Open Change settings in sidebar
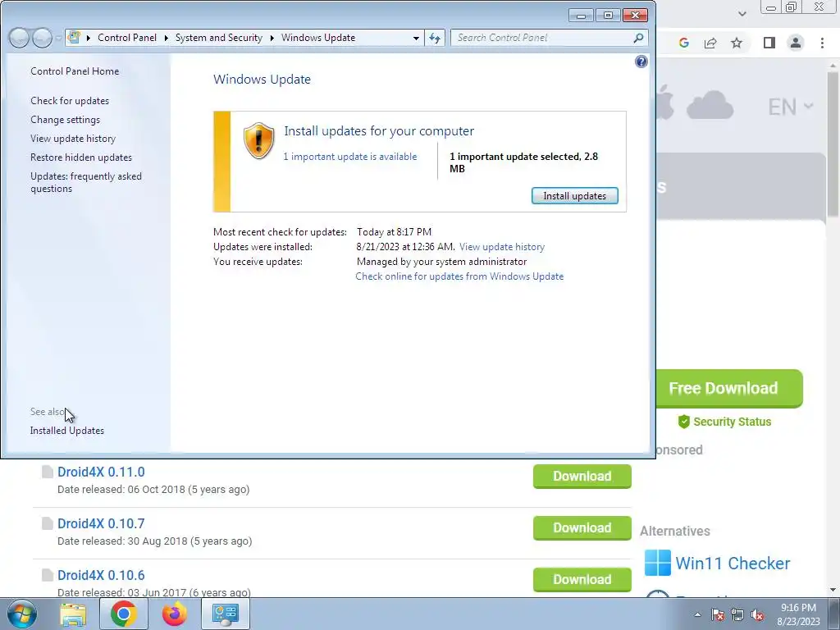Viewport: 840px width, 630px height. click(x=65, y=120)
